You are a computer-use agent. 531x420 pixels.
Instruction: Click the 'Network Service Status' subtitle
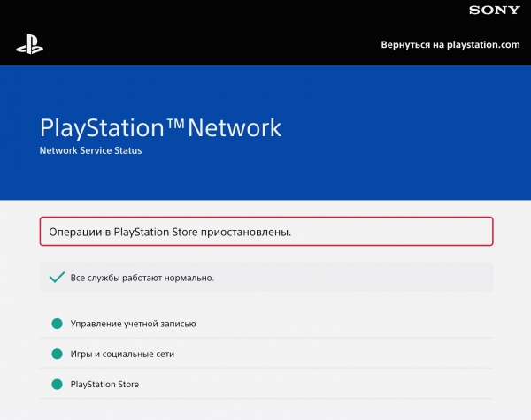(x=90, y=150)
